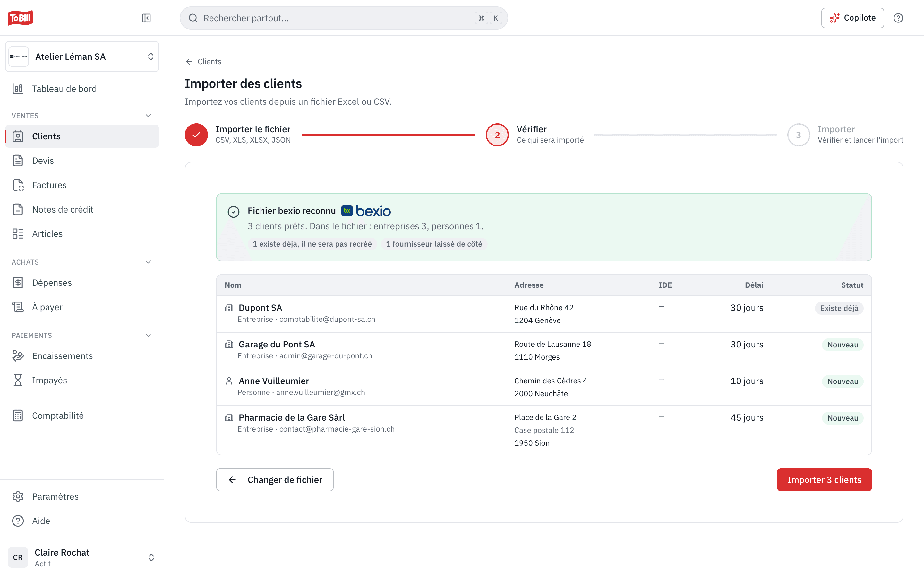Select step 2 Vérifier
This screenshot has height=578, width=924.
point(535,135)
